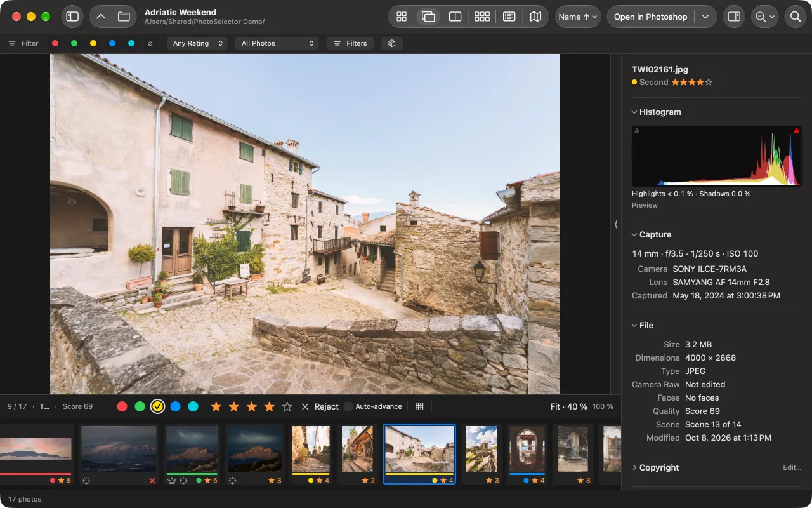Assign red color label to photo
Screen dimensions: 812x508
[x=122, y=406]
